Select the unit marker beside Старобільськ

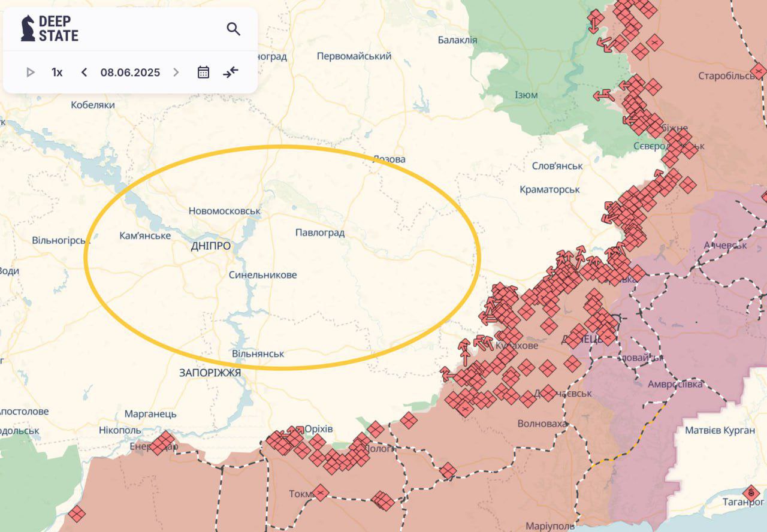point(758,72)
